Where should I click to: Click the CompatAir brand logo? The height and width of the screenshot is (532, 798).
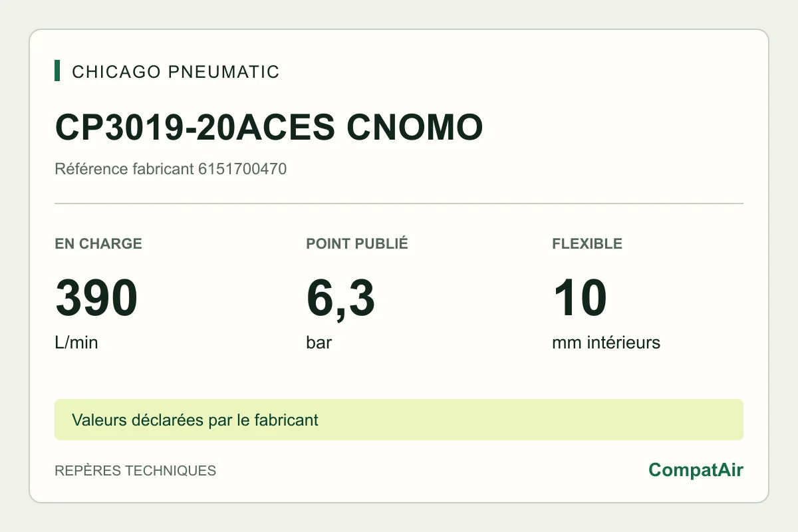[696, 470]
